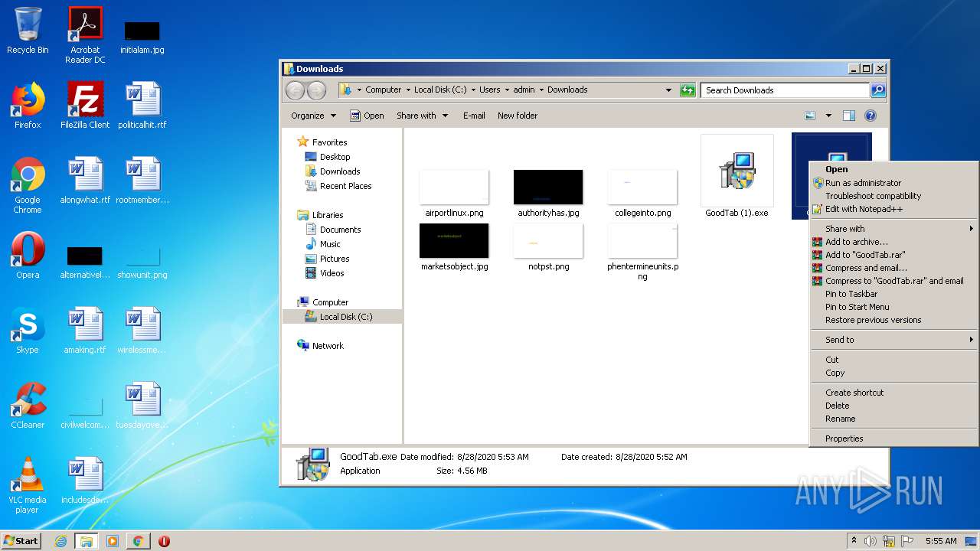Expand Share with toolbar dropdown
The width and height of the screenshot is (980, 551).
(422, 116)
